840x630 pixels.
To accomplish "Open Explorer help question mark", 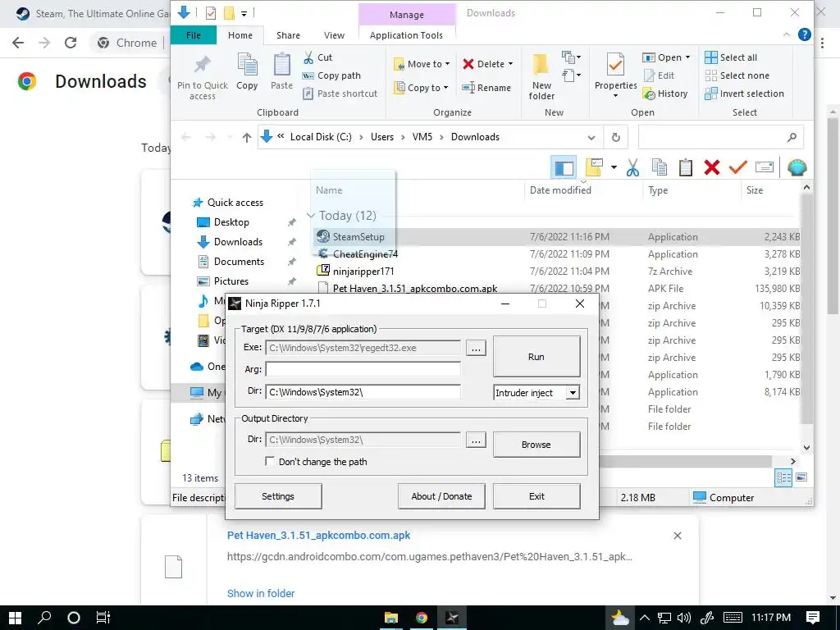I will pos(804,34).
